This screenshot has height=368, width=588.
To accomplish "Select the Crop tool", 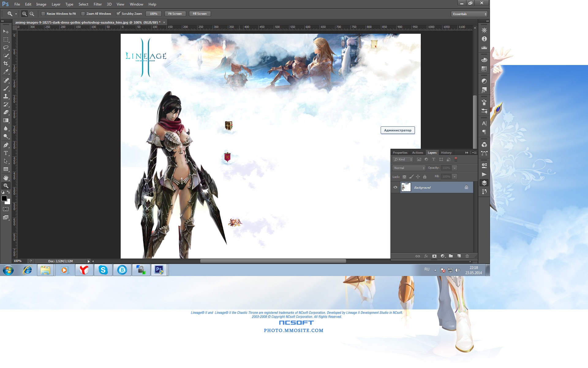I will point(6,63).
